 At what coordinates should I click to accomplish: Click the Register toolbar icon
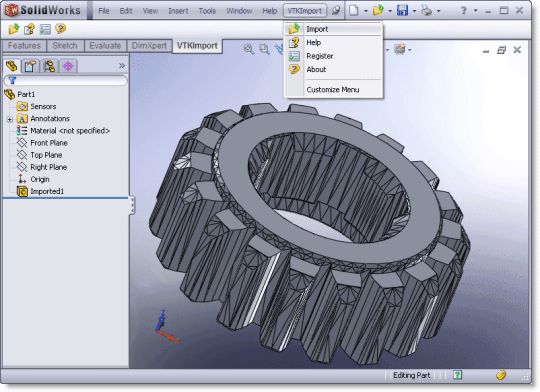click(45, 29)
